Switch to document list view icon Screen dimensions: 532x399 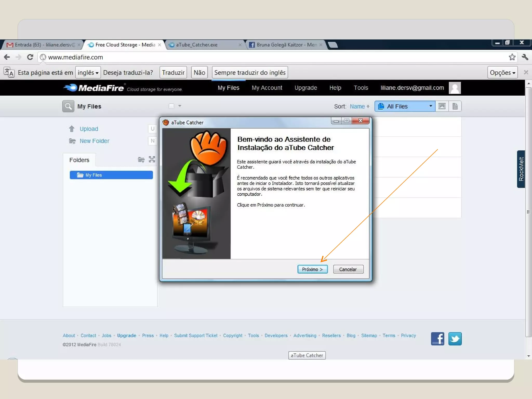[455, 106]
